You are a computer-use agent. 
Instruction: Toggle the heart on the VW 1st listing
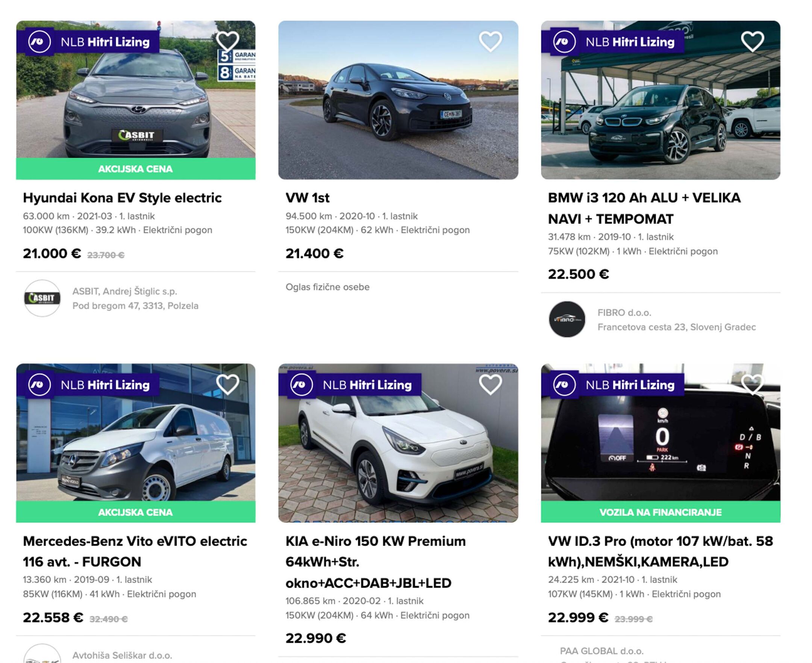point(491,41)
